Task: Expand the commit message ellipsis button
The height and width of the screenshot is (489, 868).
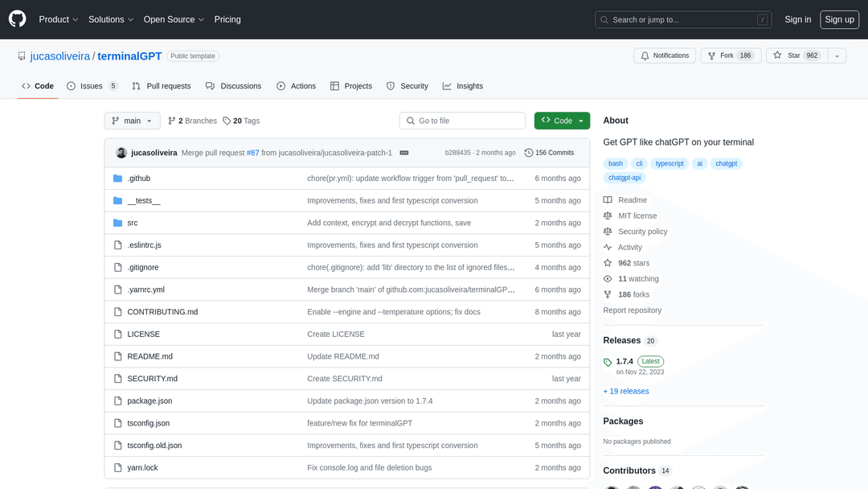Action: click(404, 153)
